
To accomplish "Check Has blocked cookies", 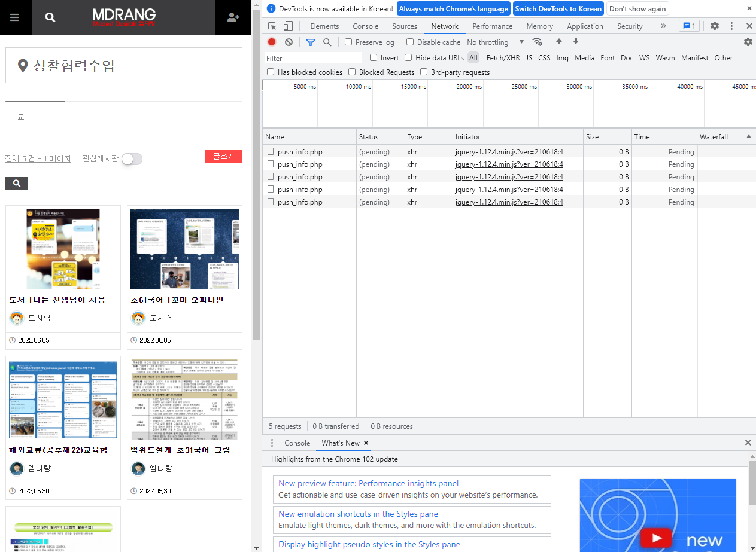I will [x=271, y=72].
